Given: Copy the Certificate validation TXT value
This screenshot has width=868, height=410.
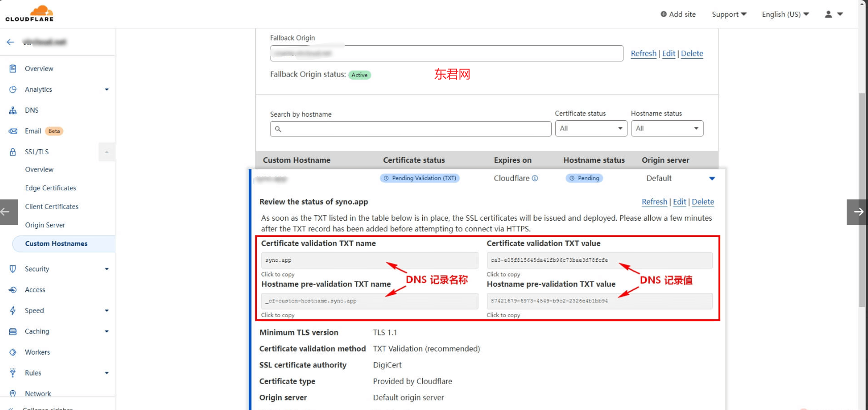Looking at the screenshot, I should click(599, 260).
